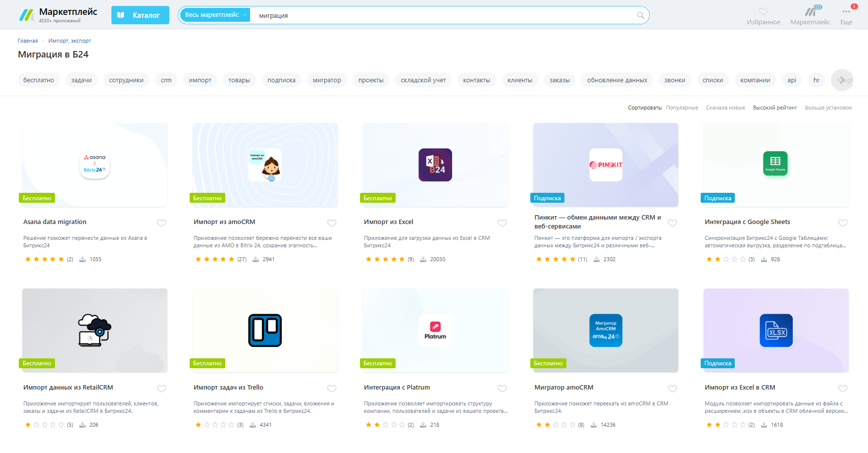The height and width of the screenshot is (453, 868).
Task: Open Импорт из amoCRM app icon
Action: (265, 165)
